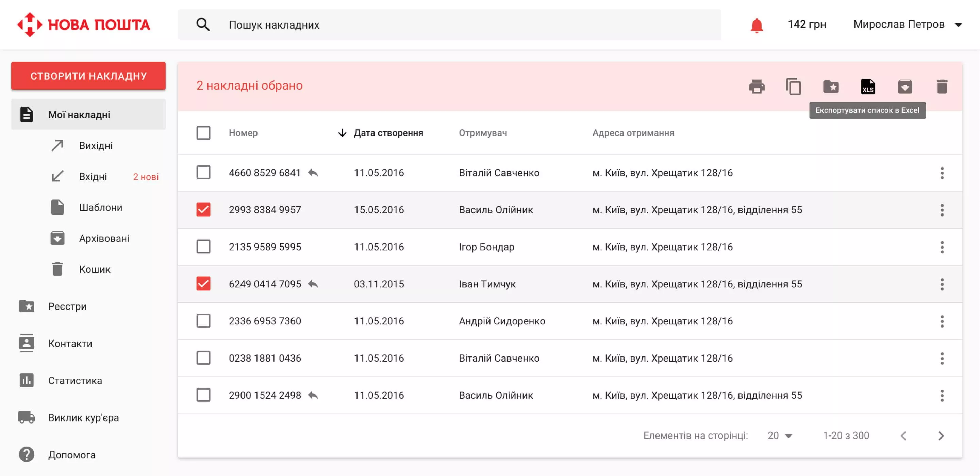Expand the items-per-page dropdown showing 20
Image resolution: width=980 pixels, height=476 pixels.
780,435
